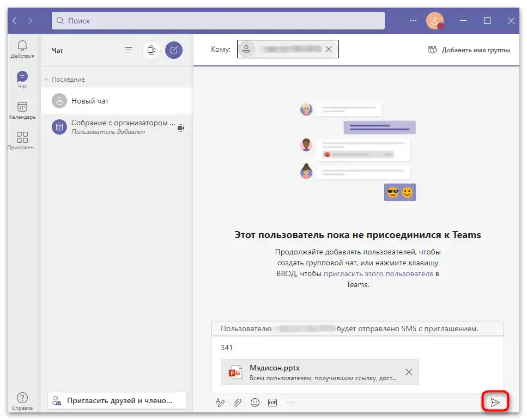Click message text box containing 341
This screenshot has width=527, height=420.
(358, 348)
